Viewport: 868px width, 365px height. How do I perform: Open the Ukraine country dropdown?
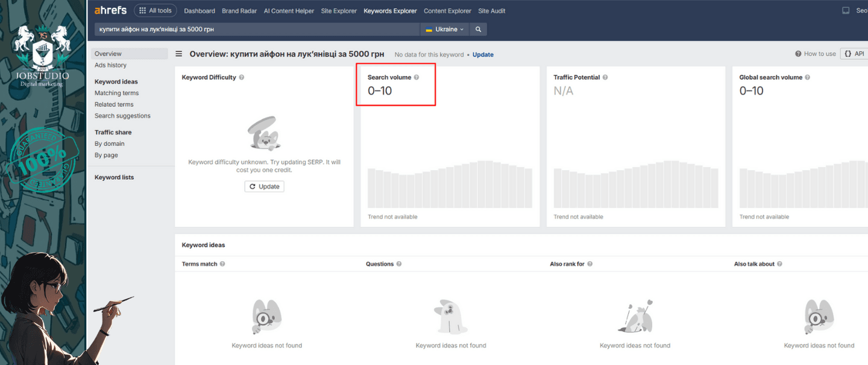pyautogui.click(x=444, y=29)
